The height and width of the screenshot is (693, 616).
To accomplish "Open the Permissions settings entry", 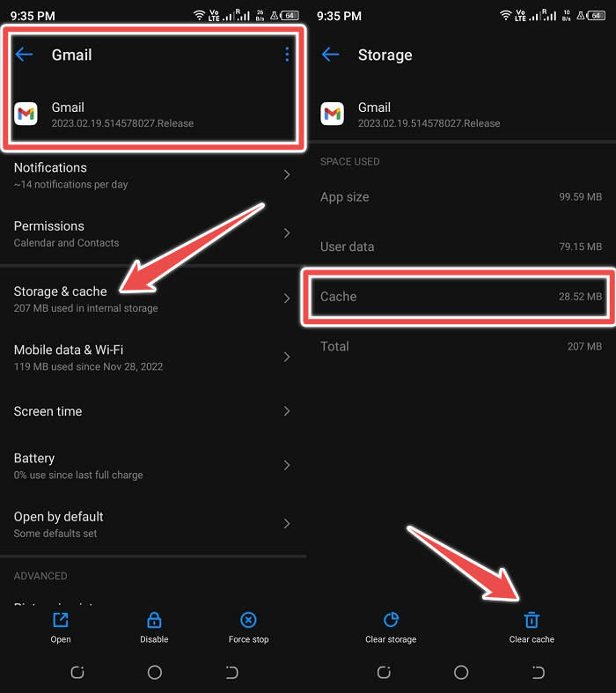I will pyautogui.click(x=153, y=234).
